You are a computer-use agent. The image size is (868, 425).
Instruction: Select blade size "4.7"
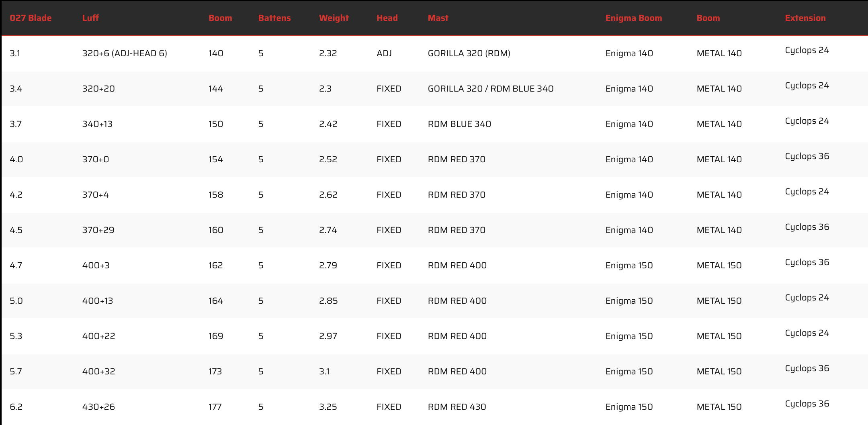tap(16, 266)
